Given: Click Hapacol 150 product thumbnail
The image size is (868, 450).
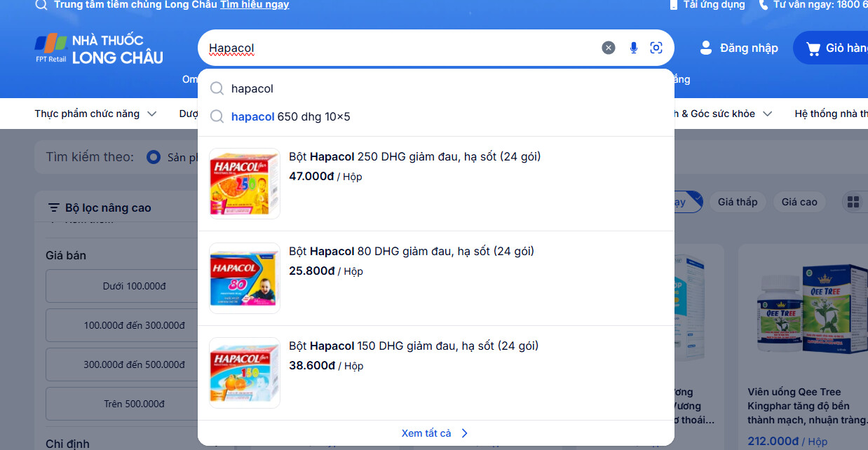Looking at the screenshot, I should point(245,373).
